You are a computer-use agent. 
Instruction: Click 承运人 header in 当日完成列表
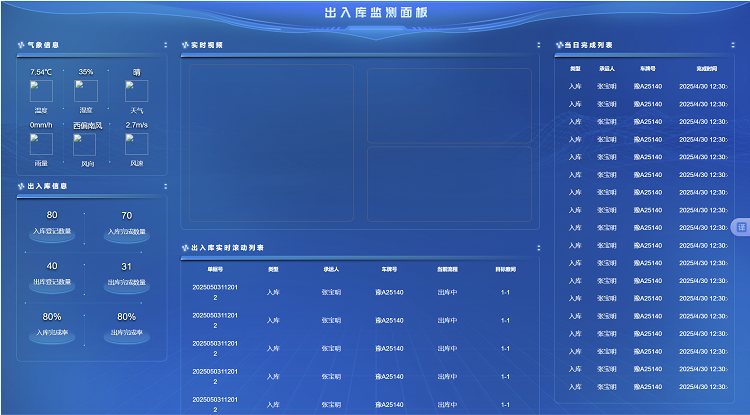pyautogui.click(x=607, y=69)
